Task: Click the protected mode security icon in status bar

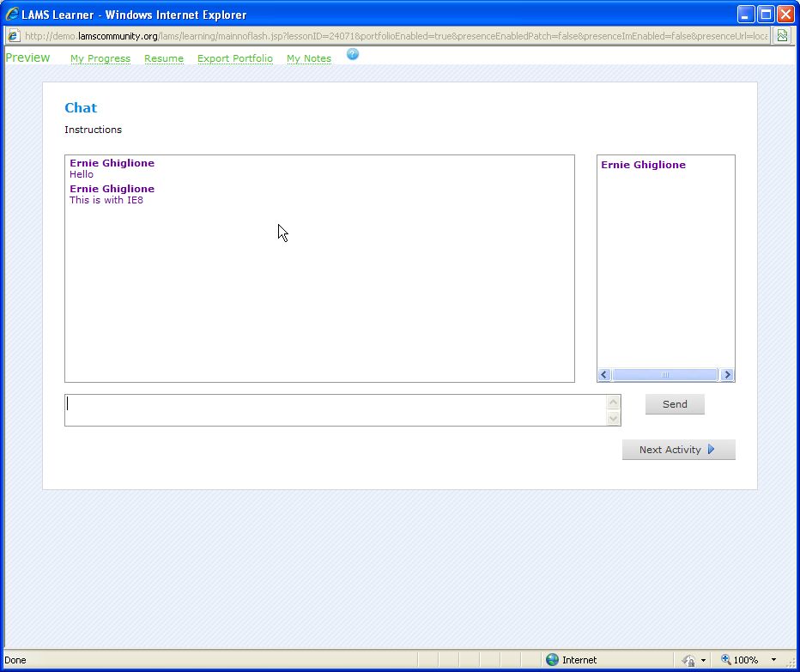Action: point(688,660)
